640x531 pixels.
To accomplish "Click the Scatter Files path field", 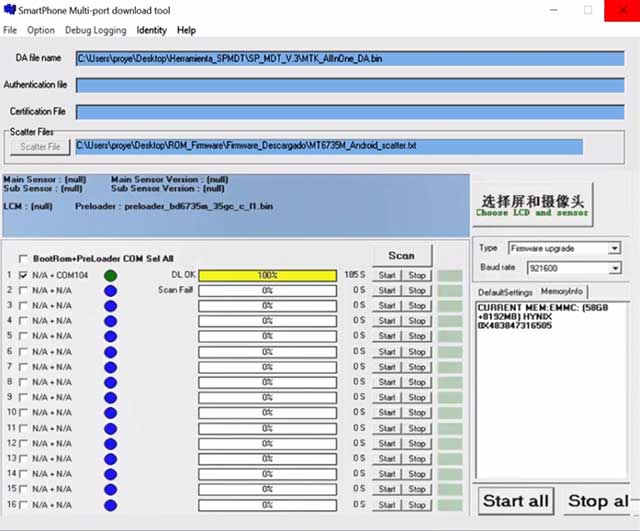I will 329,147.
